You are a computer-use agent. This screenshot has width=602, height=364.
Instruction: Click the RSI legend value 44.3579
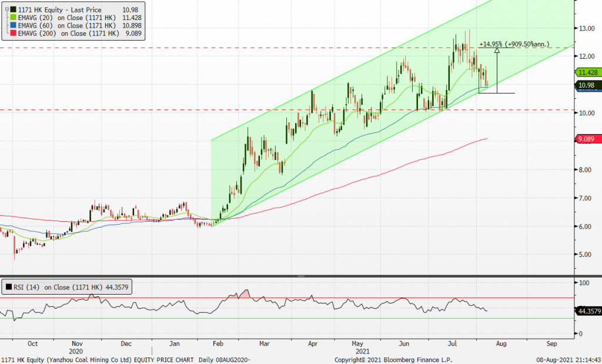116,287
